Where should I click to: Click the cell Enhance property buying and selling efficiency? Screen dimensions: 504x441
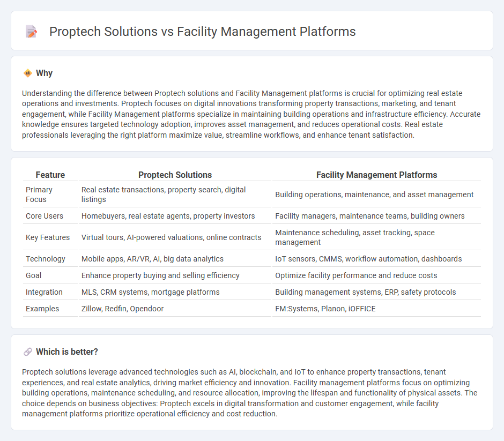(x=175, y=275)
